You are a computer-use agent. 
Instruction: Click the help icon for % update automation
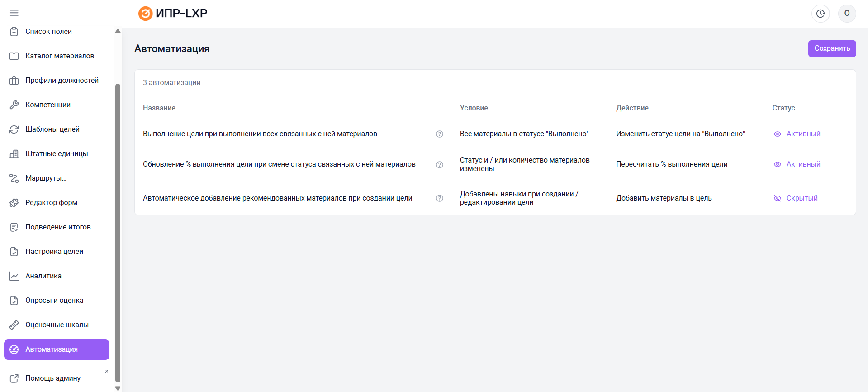tap(439, 165)
